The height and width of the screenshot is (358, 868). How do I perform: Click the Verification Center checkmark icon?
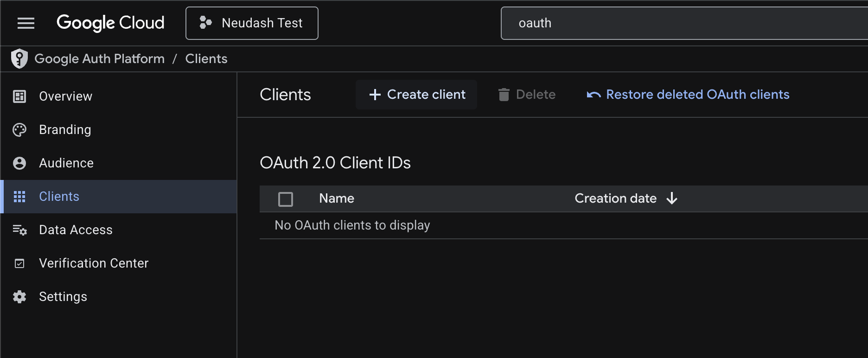19,263
